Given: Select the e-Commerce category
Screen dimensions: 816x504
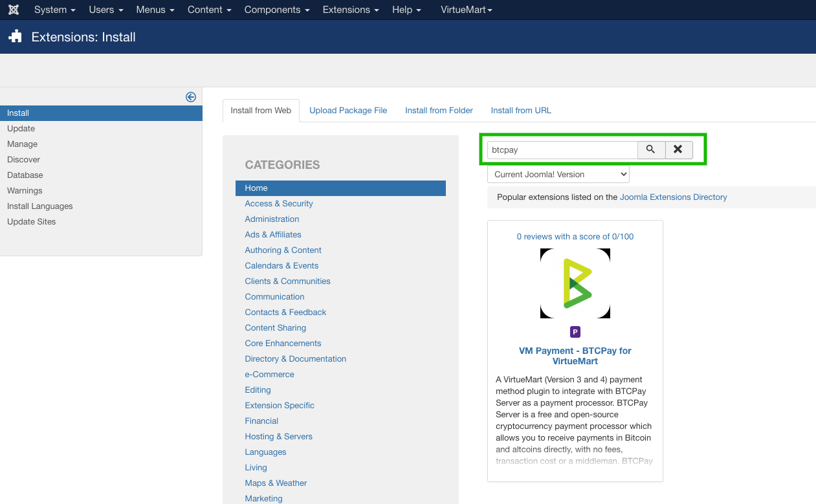Looking at the screenshot, I should [x=269, y=375].
